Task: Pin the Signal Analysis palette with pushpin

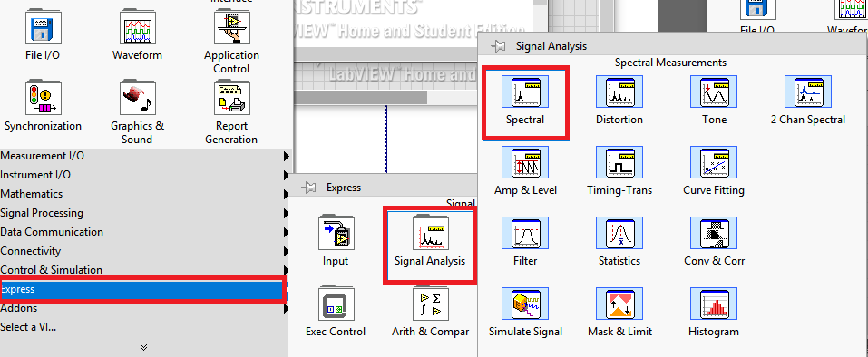Action: coord(498,46)
